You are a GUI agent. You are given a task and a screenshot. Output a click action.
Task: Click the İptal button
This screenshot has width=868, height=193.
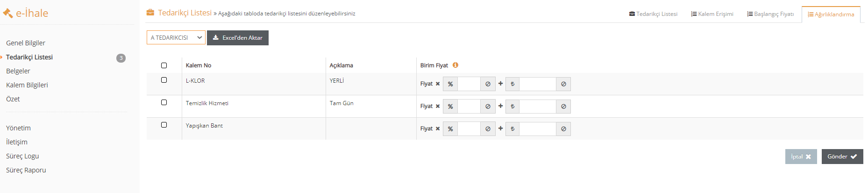tap(801, 157)
